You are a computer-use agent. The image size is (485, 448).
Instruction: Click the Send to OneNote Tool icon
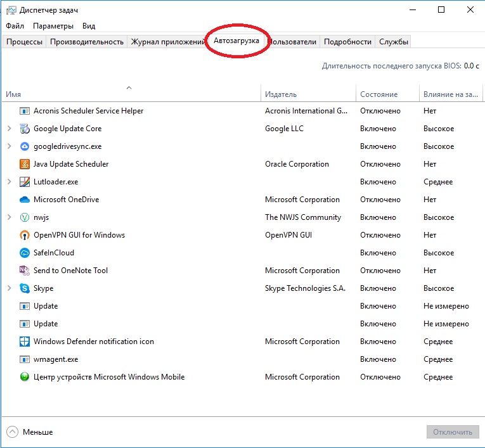[25, 271]
